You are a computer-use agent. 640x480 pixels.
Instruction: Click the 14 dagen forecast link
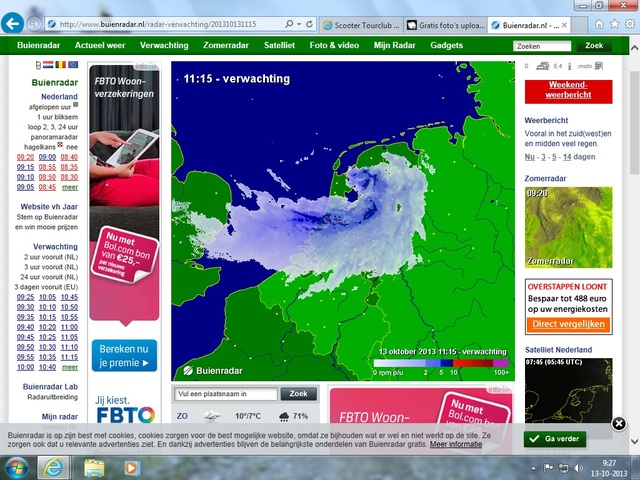click(568, 157)
